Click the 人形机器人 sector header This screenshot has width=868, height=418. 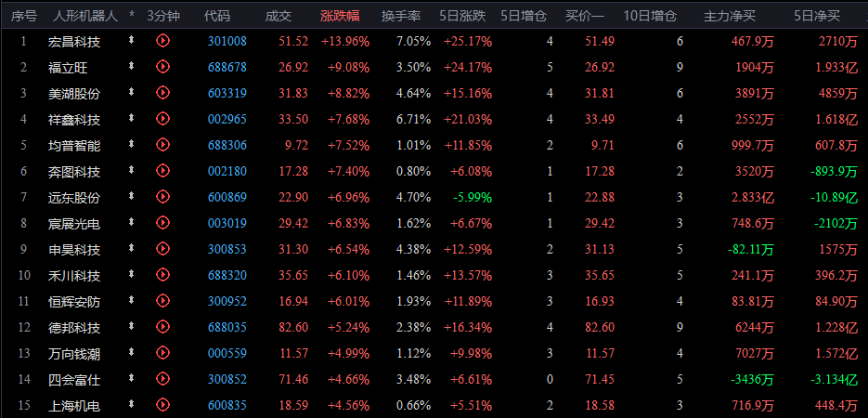[85, 16]
